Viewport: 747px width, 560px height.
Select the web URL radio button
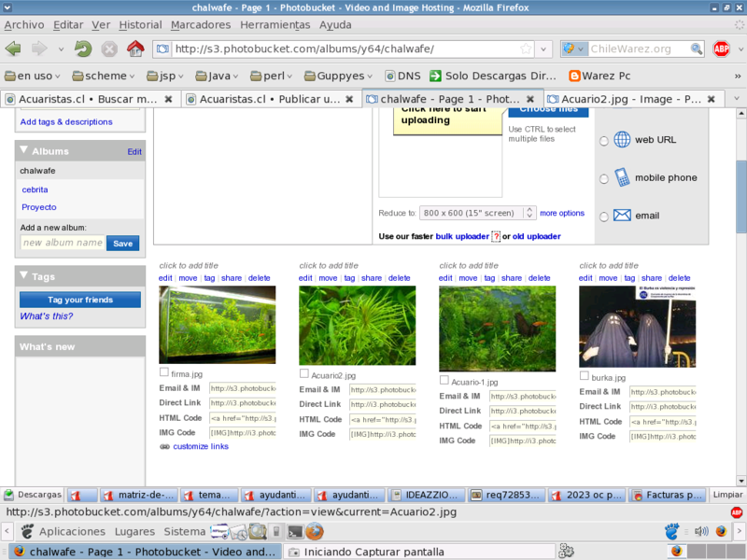coord(603,140)
